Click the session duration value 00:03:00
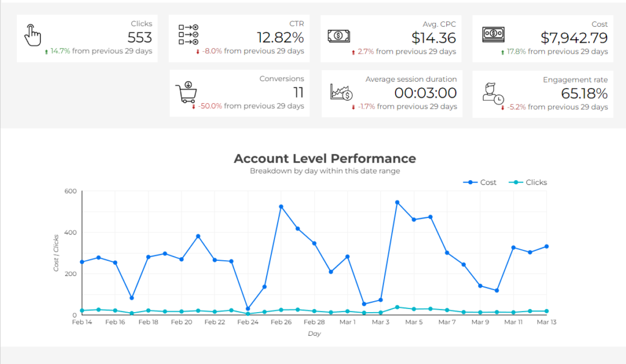Image resolution: width=626 pixels, height=364 pixels. pos(425,93)
